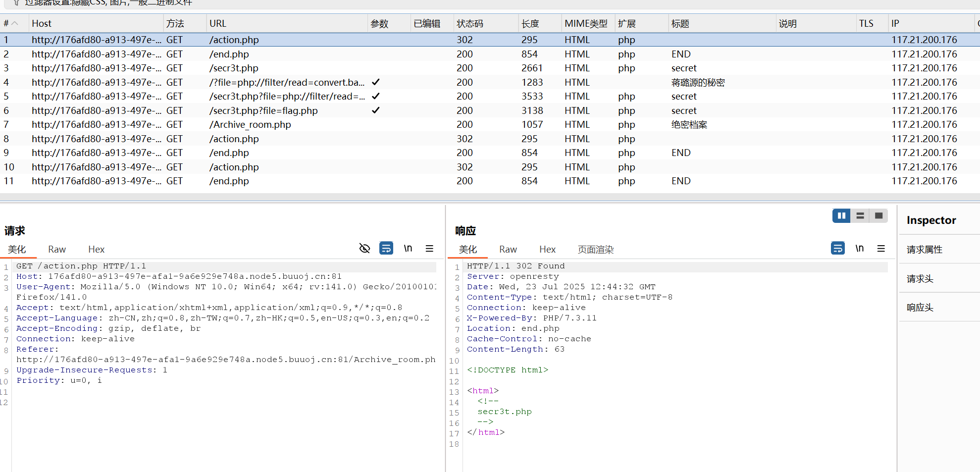
Task: Open the response 美化 tab
Action: (468, 250)
